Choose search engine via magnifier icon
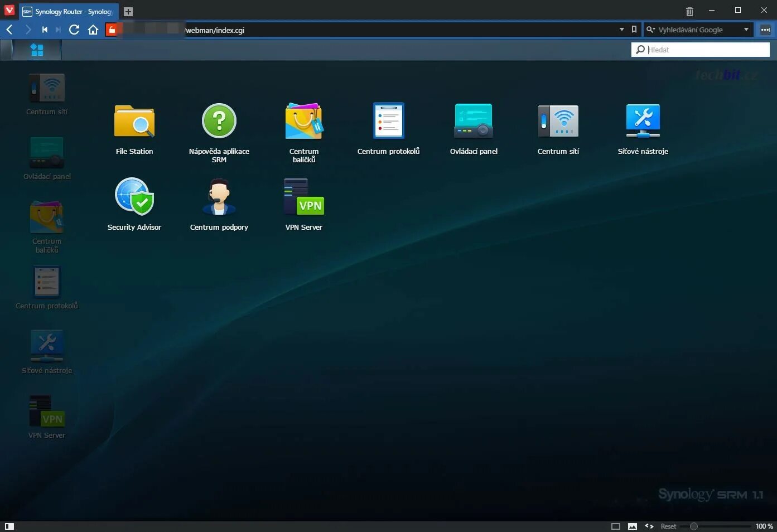 [650, 30]
